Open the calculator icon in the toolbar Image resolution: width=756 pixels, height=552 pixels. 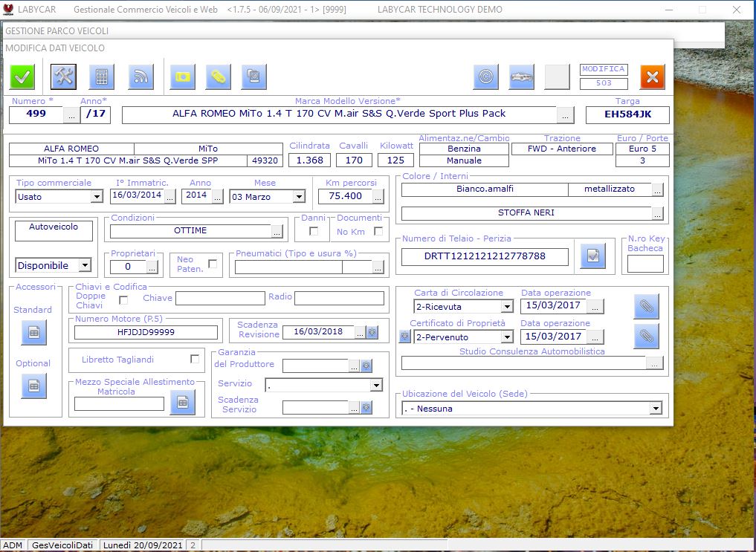click(102, 77)
